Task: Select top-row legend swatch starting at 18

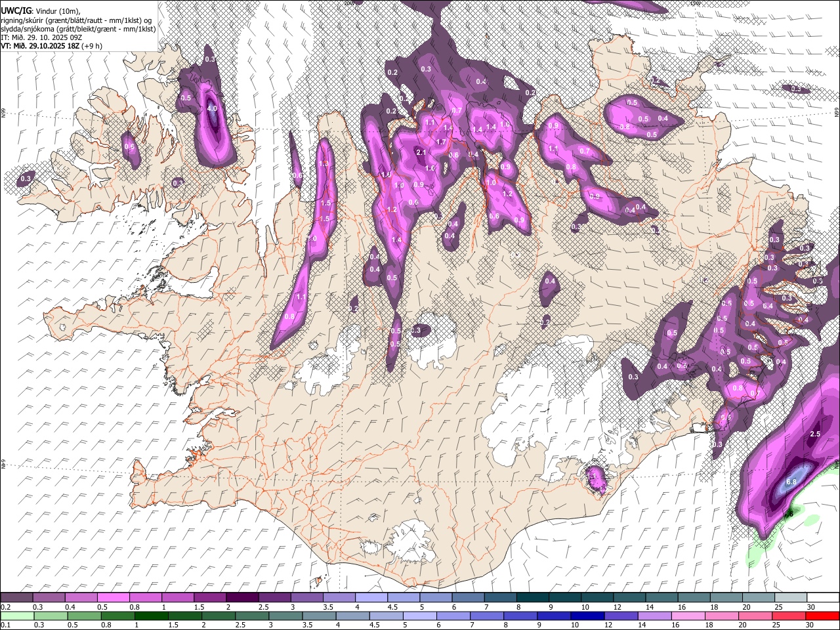Action: [726, 597]
